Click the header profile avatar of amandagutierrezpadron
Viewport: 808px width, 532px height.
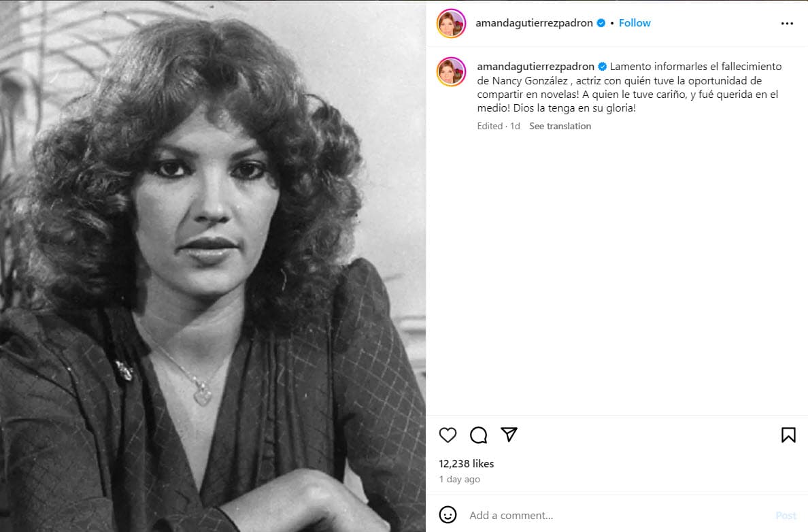pyautogui.click(x=450, y=22)
